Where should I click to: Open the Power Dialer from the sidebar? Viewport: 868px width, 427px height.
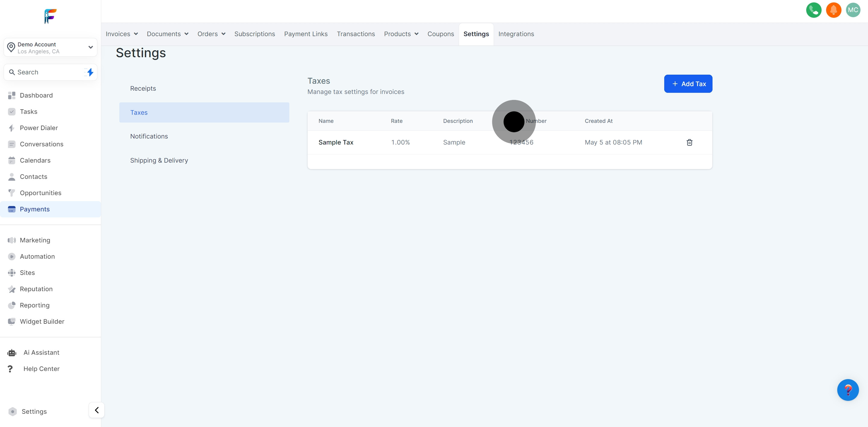pyautogui.click(x=38, y=128)
